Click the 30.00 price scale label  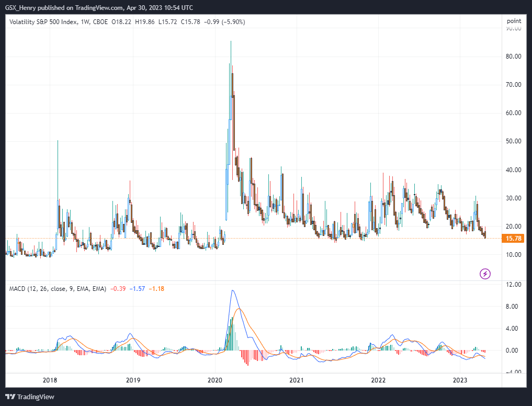click(514, 198)
